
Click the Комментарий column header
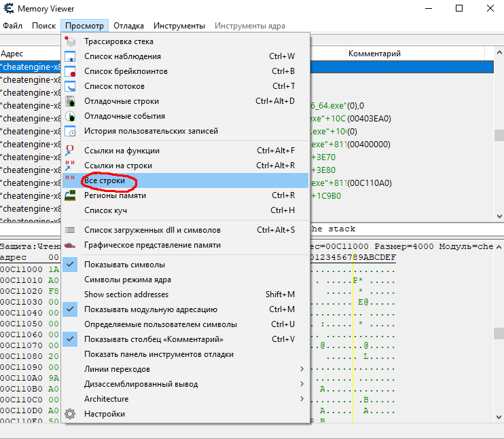coord(374,54)
